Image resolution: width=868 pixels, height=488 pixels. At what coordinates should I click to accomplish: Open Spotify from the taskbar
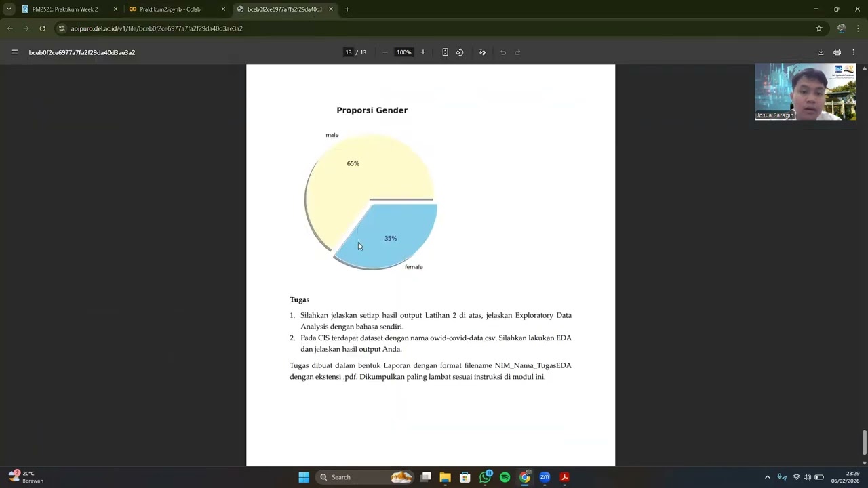[505, 477]
